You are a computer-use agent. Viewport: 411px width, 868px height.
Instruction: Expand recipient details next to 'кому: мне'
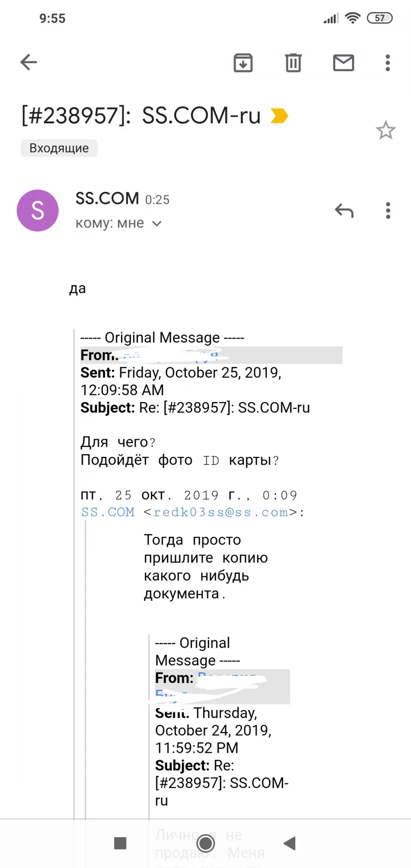coord(157,223)
